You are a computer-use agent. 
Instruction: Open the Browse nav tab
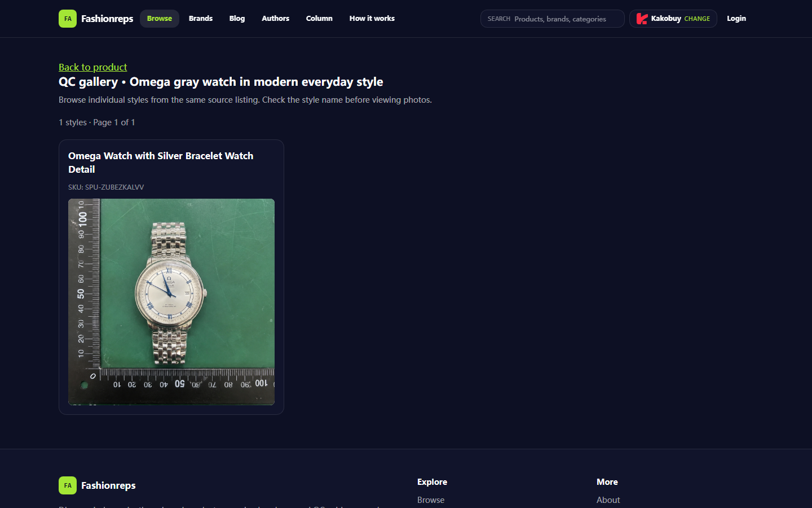160,19
